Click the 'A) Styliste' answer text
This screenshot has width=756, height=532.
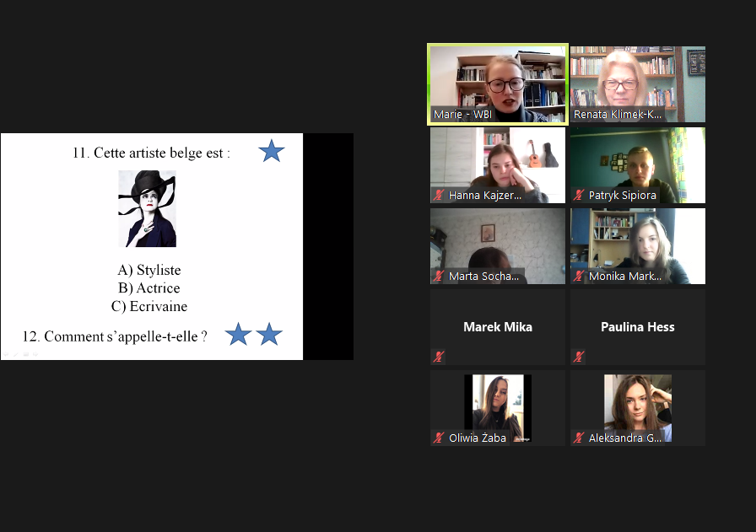point(149,270)
